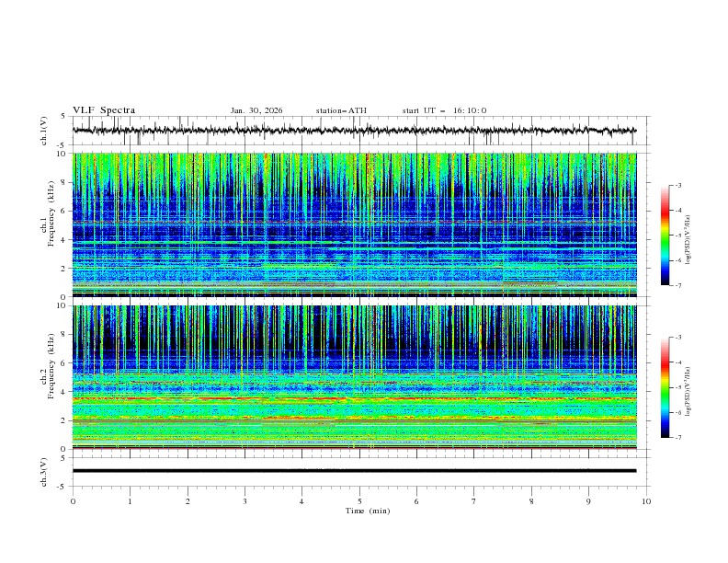Image resolution: width=728 pixels, height=563 pixels.
Task: Click the "-7" label on ch.2 colorbar
Action: click(678, 437)
